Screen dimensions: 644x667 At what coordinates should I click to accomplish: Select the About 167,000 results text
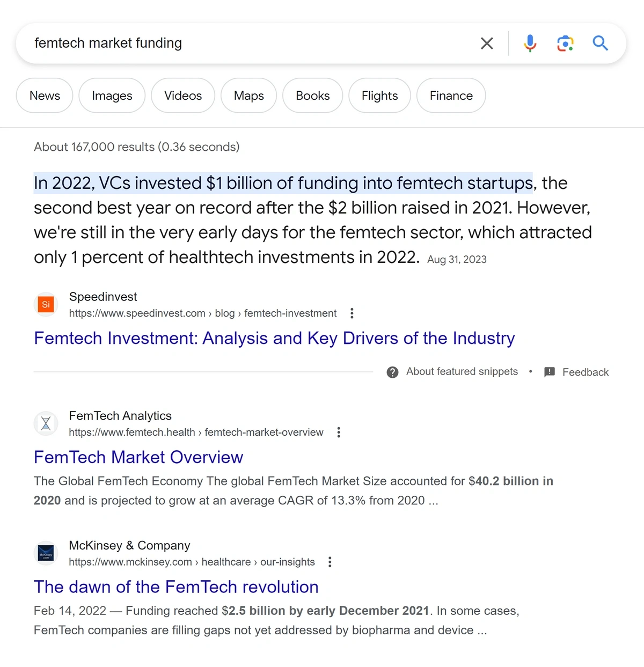(x=137, y=147)
